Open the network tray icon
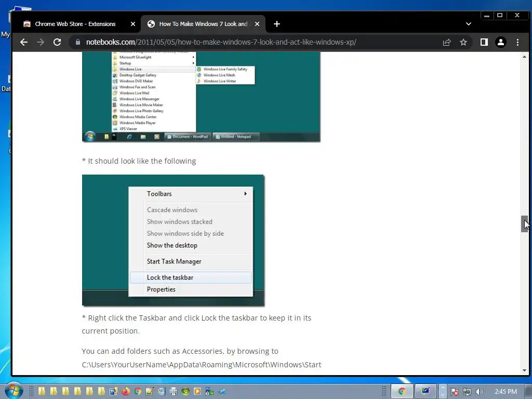The height and width of the screenshot is (399, 532). [467, 392]
